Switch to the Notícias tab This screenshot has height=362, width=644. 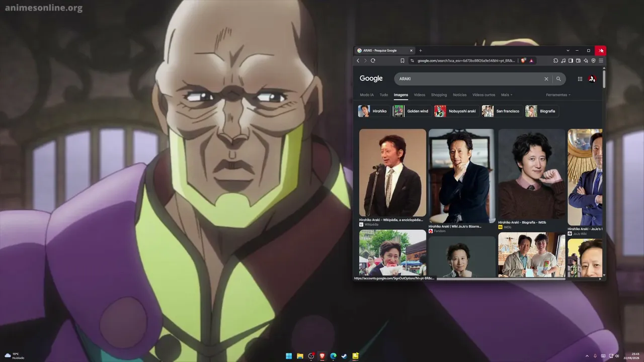click(x=460, y=95)
